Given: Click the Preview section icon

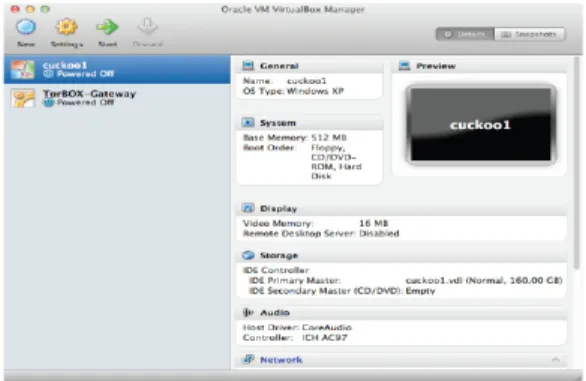Looking at the screenshot, I should coord(404,66).
